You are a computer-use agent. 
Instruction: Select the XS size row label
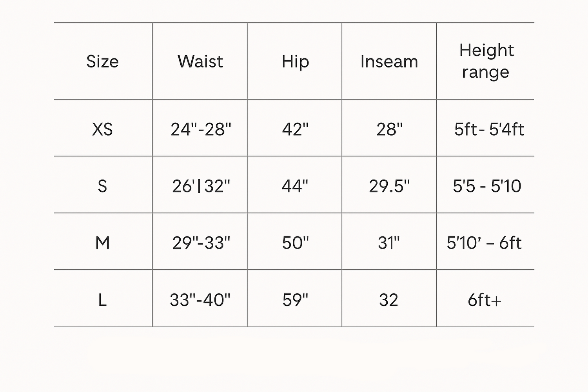coord(102,129)
